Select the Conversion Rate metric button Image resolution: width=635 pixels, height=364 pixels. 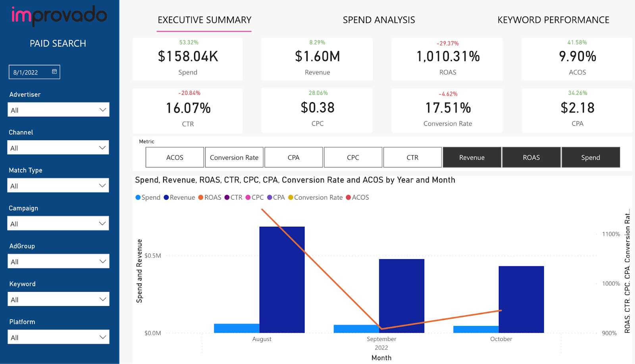(234, 157)
